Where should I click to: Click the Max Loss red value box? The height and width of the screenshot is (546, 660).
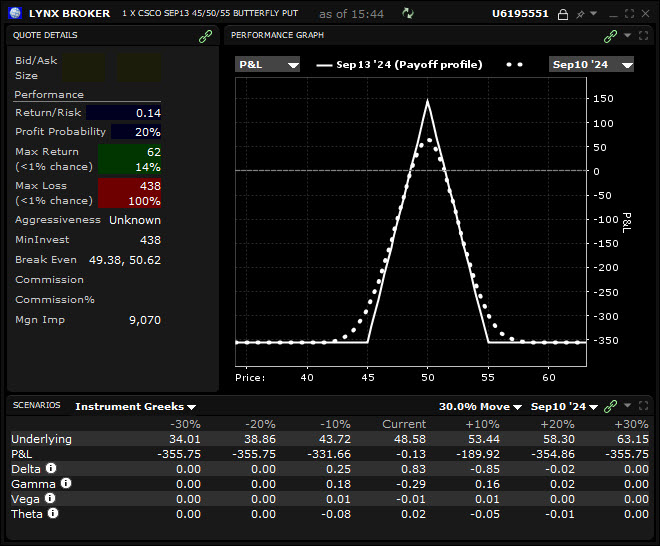(x=129, y=193)
